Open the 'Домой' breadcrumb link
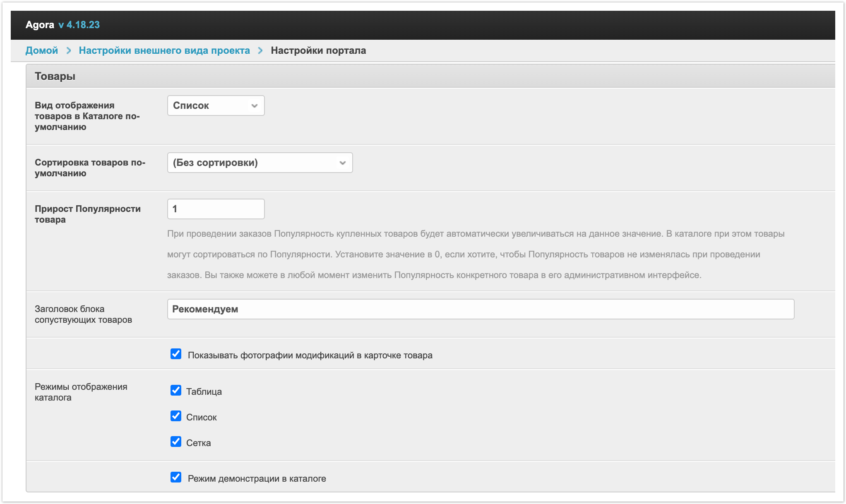The image size is (846, 504). point(41,50)
